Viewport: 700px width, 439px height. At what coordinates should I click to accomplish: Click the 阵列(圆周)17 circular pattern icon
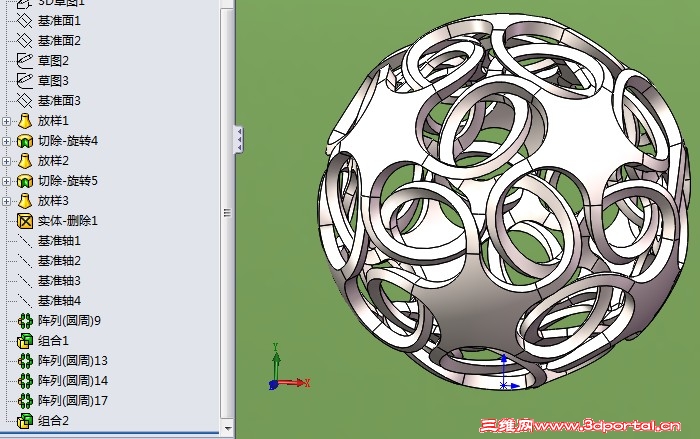point(25,401)
